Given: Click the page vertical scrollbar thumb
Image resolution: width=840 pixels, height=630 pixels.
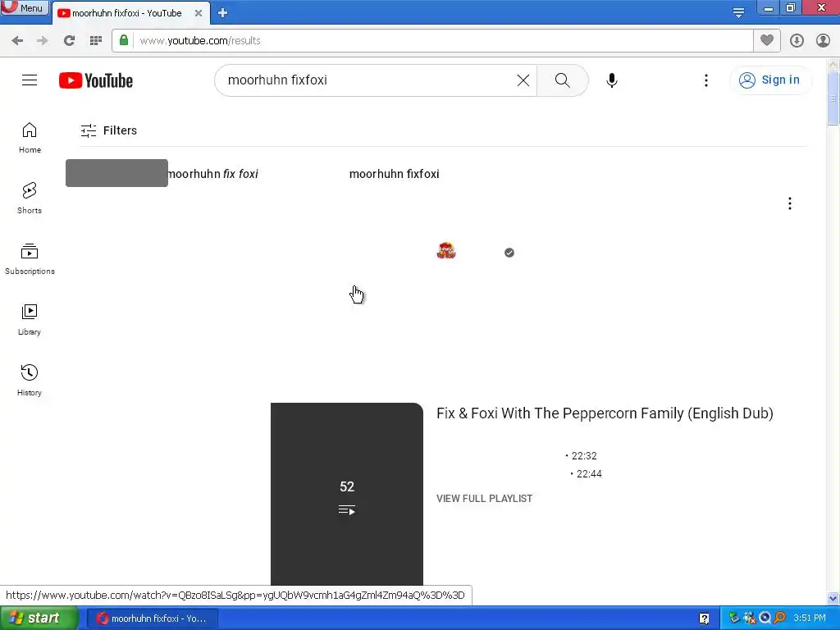Looking at the screenshot, I should (833, 98).
